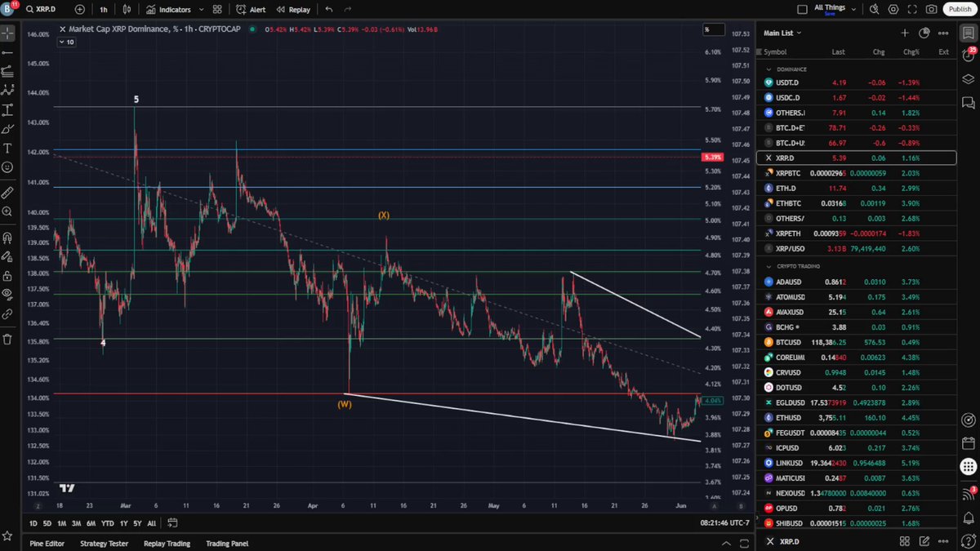Redo the last chart action

click(348, 10)
